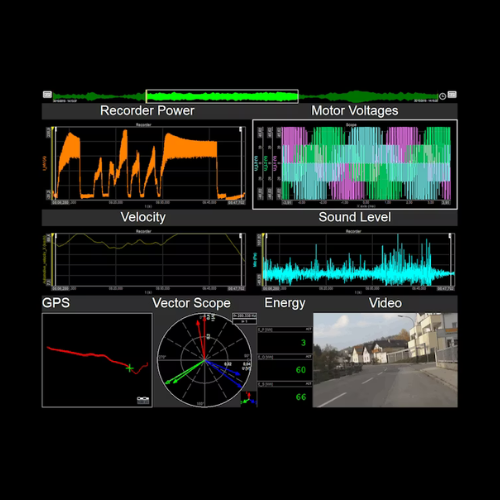Click the Motor Voltages scope display
This screenshot has width=500, height=500.
(x=366, y=163)
